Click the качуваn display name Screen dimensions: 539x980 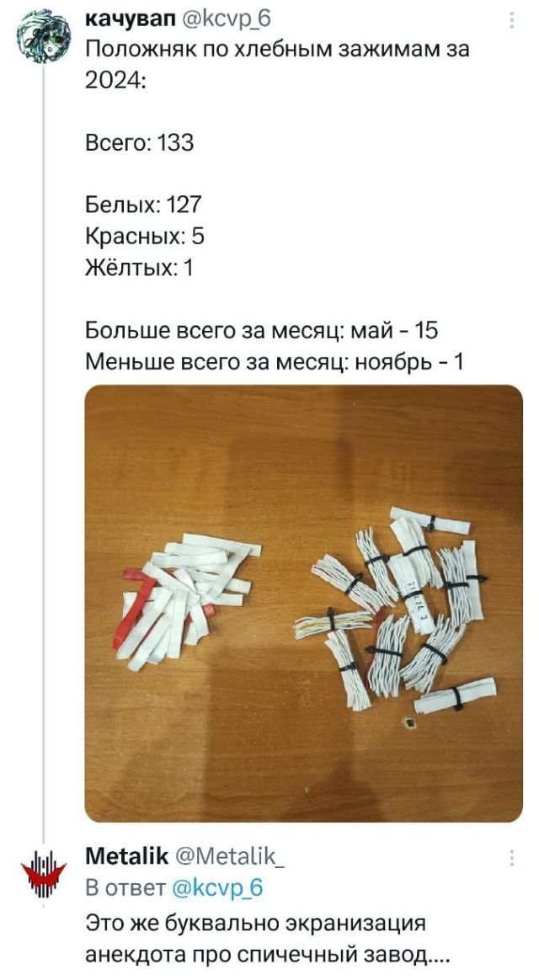click(123, 20)
